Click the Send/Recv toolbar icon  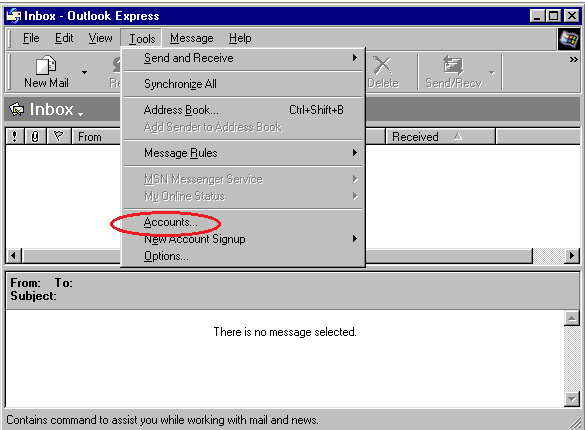[x=453, y=65]
